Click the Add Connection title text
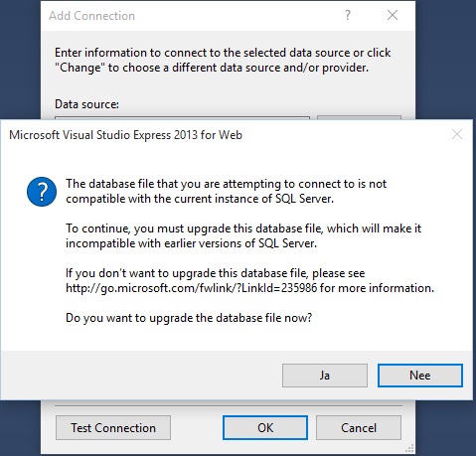The image size is (476, 456). [x=92, y=16]
